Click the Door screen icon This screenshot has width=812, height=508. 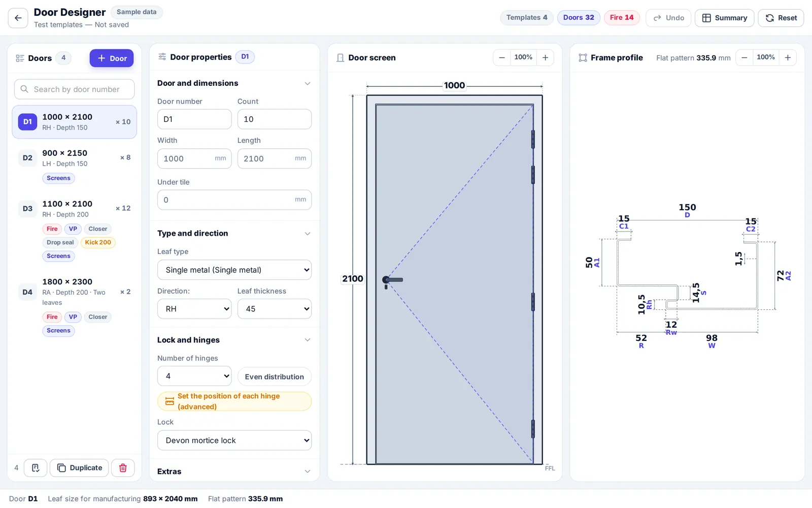[341, 58]
